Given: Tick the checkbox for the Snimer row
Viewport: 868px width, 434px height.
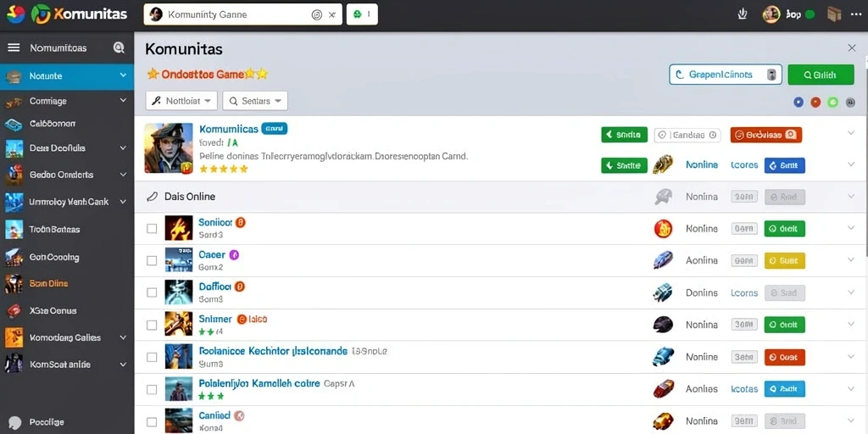Looking at the screenshot, I should tap(152, 325).
